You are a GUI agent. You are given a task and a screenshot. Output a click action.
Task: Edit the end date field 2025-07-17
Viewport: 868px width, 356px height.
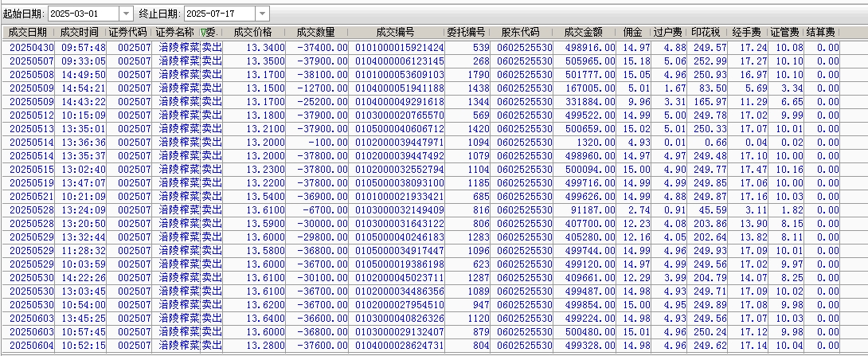coord(220,14)
